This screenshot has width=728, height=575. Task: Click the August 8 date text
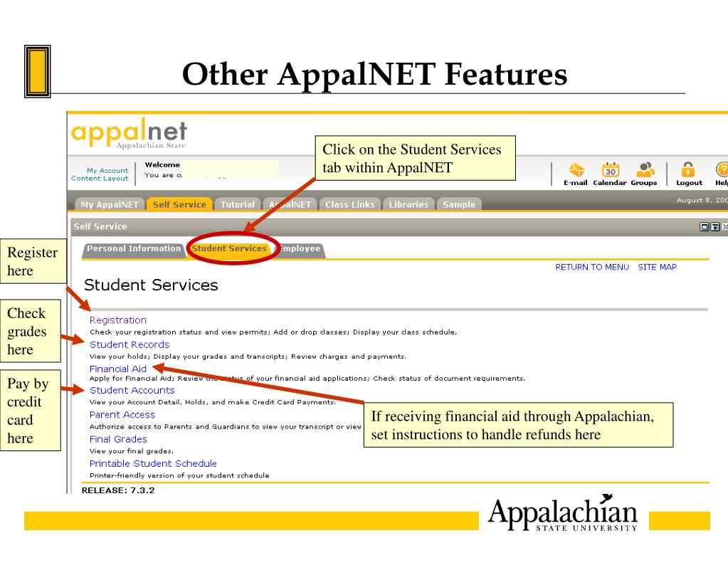tap(702, 200)
